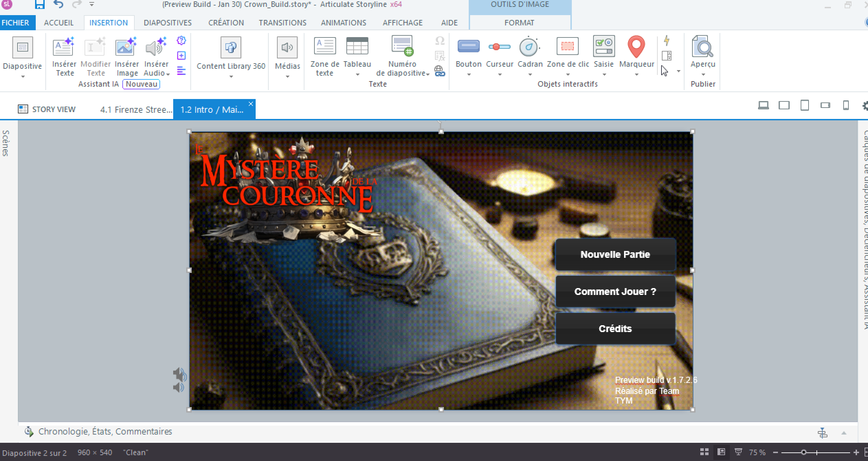868x461 pixels.
Task: Expand Chronologie, États, Commentaires panel
Action: [x=105, y=432]
